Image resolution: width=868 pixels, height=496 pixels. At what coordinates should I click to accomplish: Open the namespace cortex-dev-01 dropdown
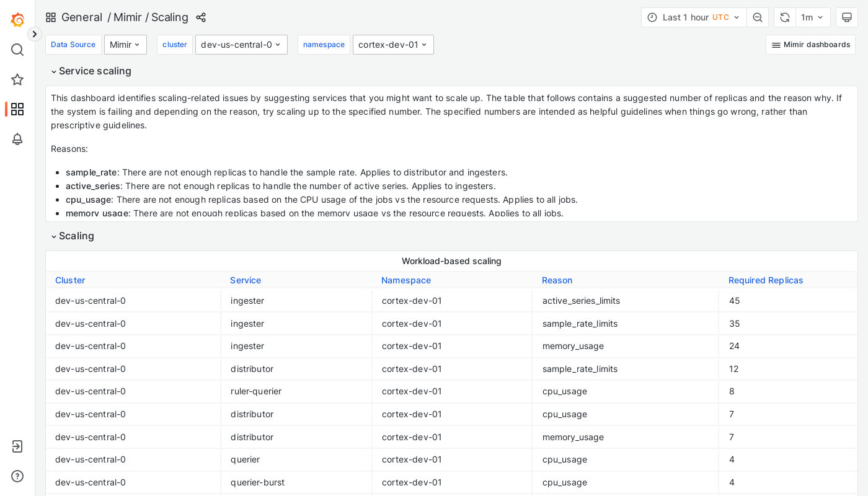pyautogui.click(x=393, y=44)
